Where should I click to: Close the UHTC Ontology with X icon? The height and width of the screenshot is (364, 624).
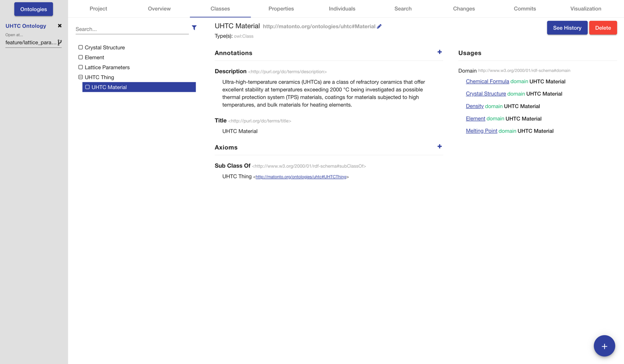coord(60,26)
